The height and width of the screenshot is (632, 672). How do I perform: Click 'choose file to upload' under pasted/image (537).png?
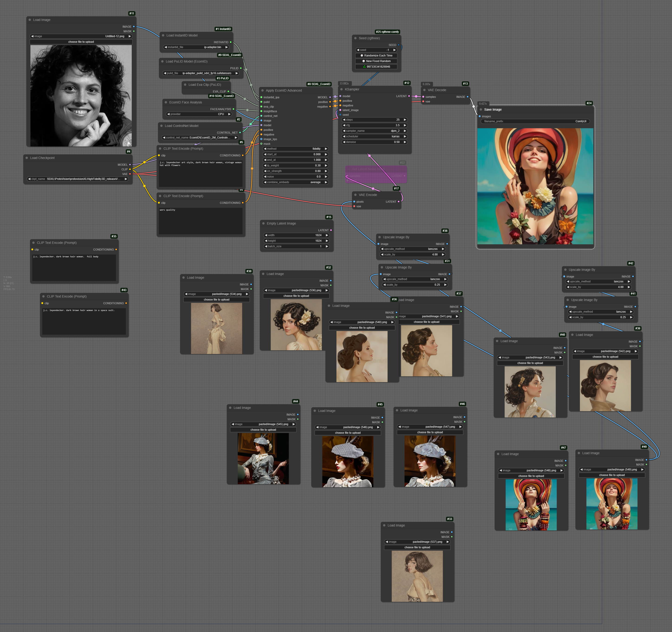tap(417, 547)
